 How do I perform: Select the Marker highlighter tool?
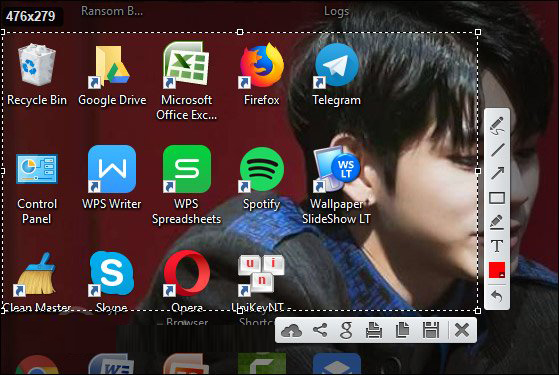(x=497, y=222)
